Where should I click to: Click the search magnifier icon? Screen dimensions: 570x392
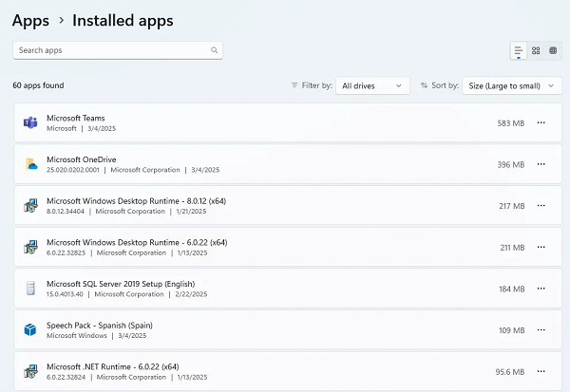[214, 50]
